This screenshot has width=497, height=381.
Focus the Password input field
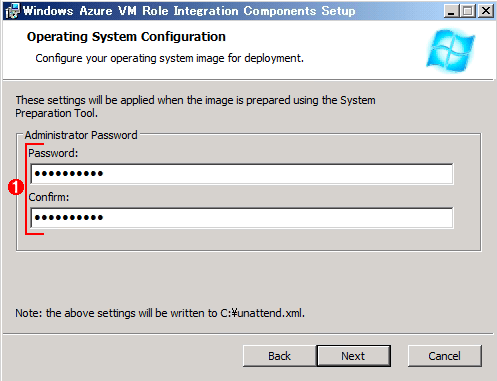pos(242,174)
